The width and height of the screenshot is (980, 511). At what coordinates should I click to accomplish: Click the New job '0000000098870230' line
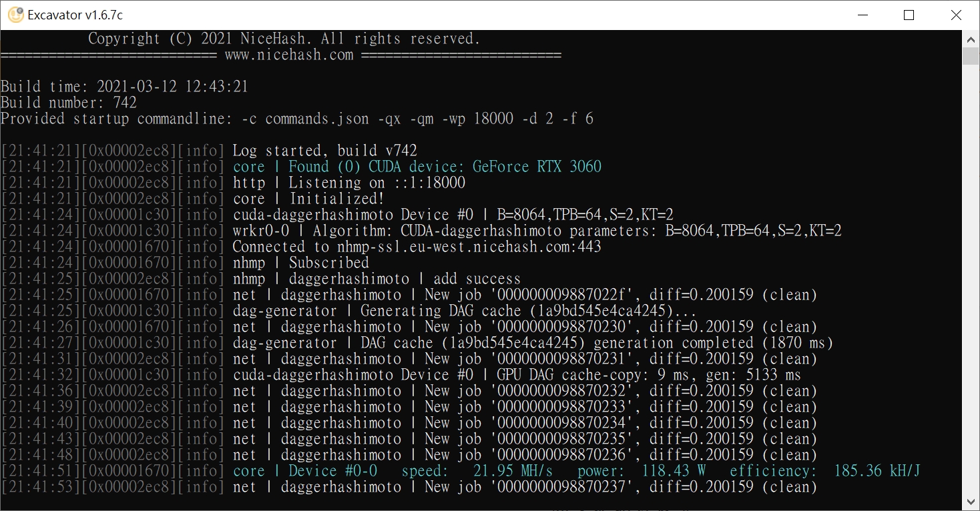[x=409, y=327]
